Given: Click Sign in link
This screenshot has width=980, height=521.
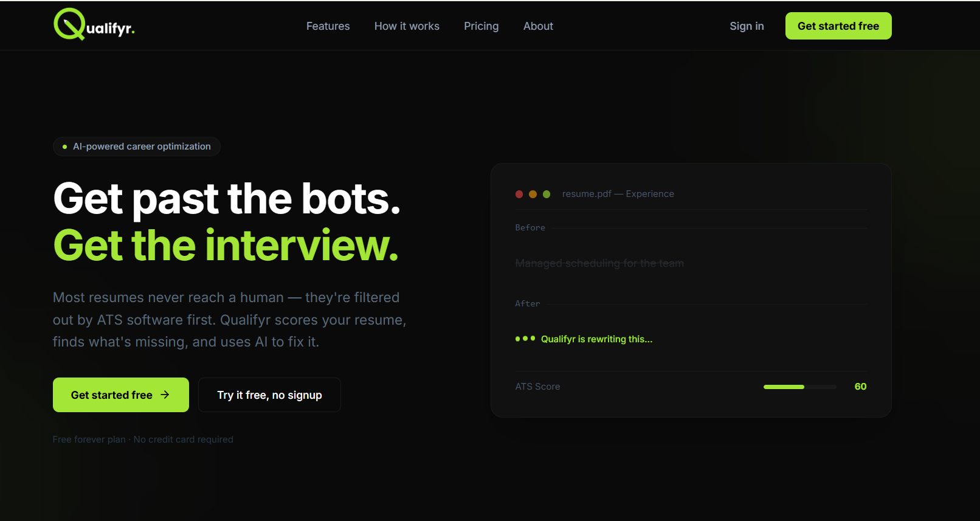Looking at the screenshot, I should [x=747, y=26].
